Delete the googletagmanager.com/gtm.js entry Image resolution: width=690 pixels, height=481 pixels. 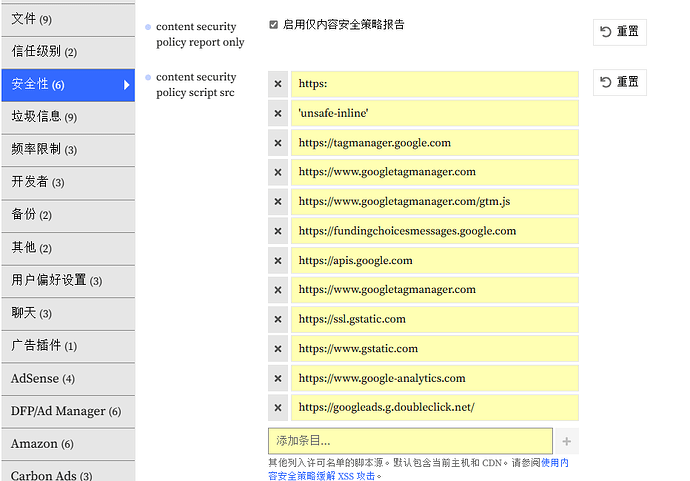[278, 202]
